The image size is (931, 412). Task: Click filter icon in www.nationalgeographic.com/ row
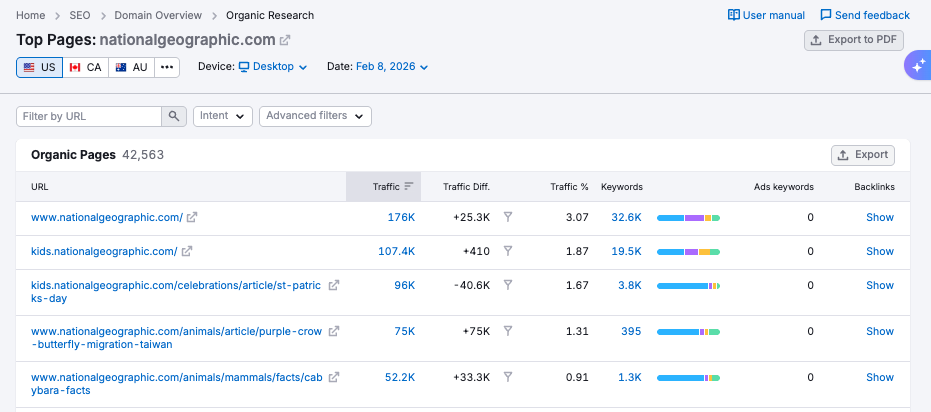pyautogui.click(x=507, y=217)
